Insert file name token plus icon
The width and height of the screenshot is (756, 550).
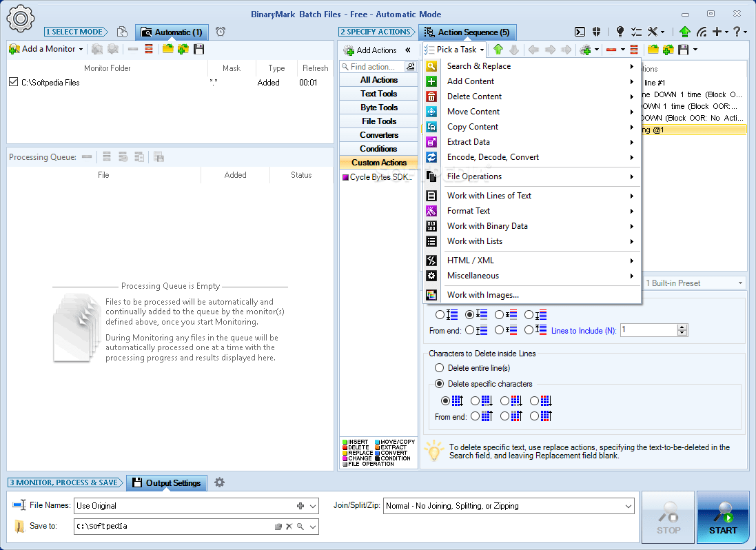[x=300, y=506]
